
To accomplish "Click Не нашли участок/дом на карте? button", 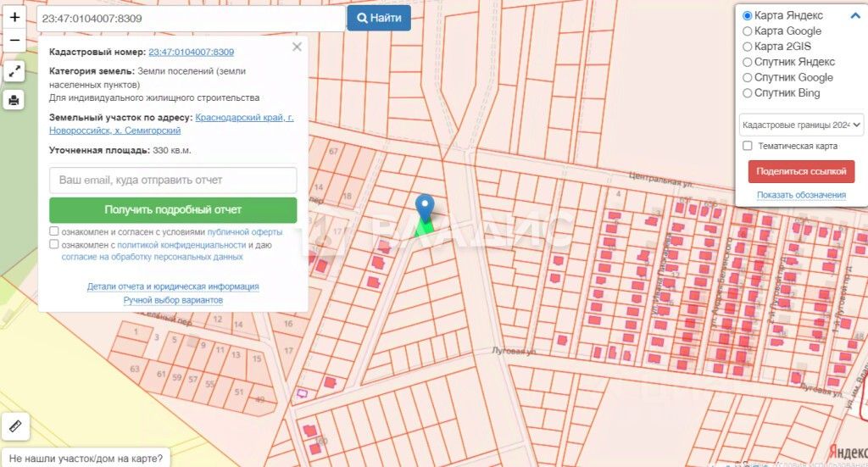I will (86, 459).
